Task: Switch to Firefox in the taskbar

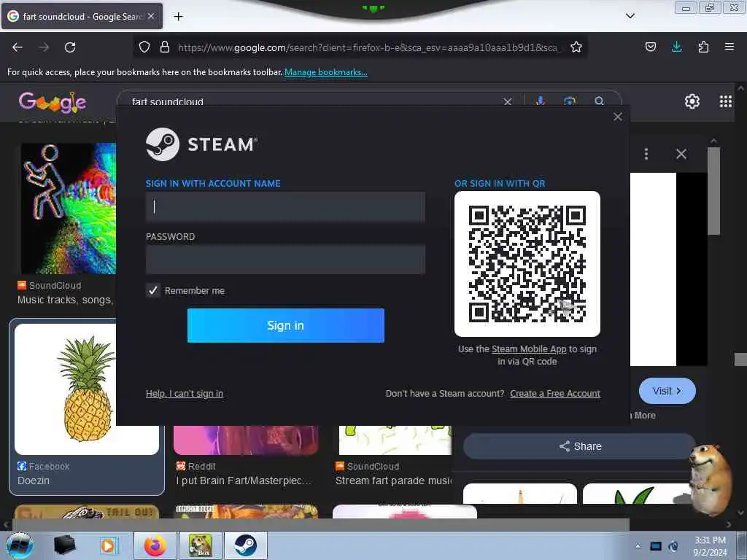Action: coord(155,545)
